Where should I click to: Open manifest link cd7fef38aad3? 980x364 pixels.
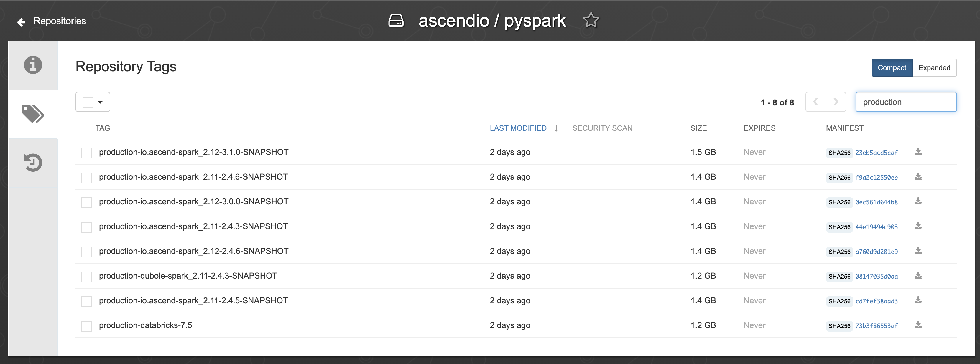tap(876, 301)
